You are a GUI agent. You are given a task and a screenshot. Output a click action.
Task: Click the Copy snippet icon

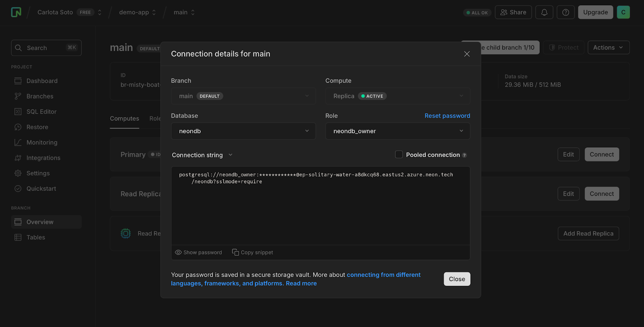coord(235,252)
